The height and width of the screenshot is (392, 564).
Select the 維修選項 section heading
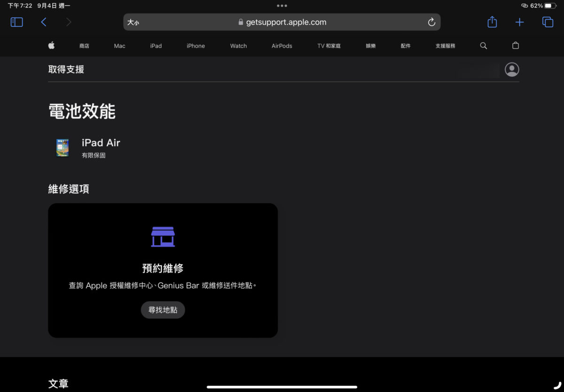click(69, 189)
